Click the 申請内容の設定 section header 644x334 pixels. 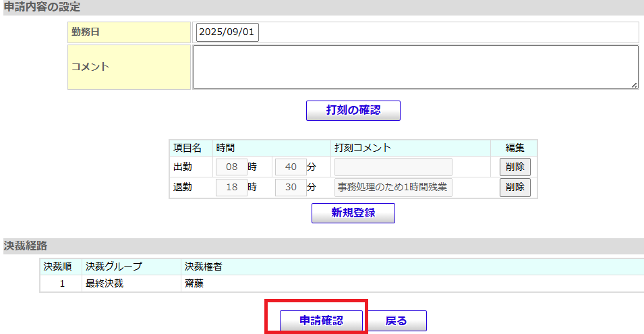coord(40,7)
